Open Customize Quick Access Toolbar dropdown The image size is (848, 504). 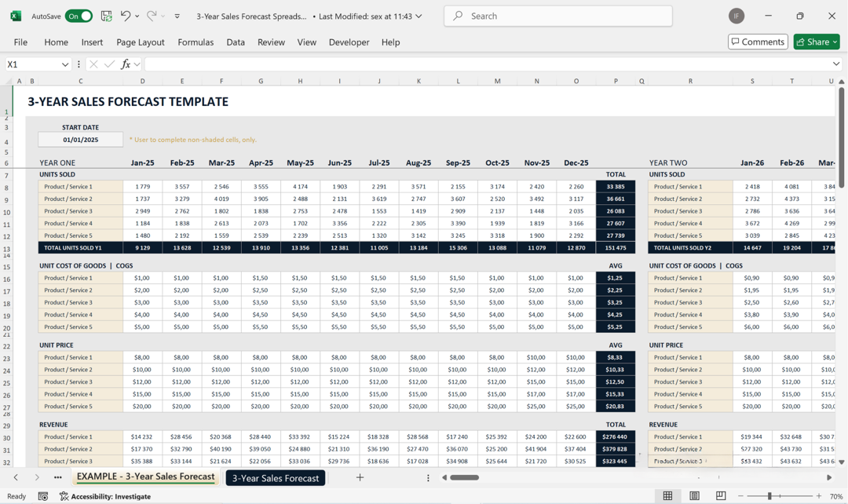177,16
